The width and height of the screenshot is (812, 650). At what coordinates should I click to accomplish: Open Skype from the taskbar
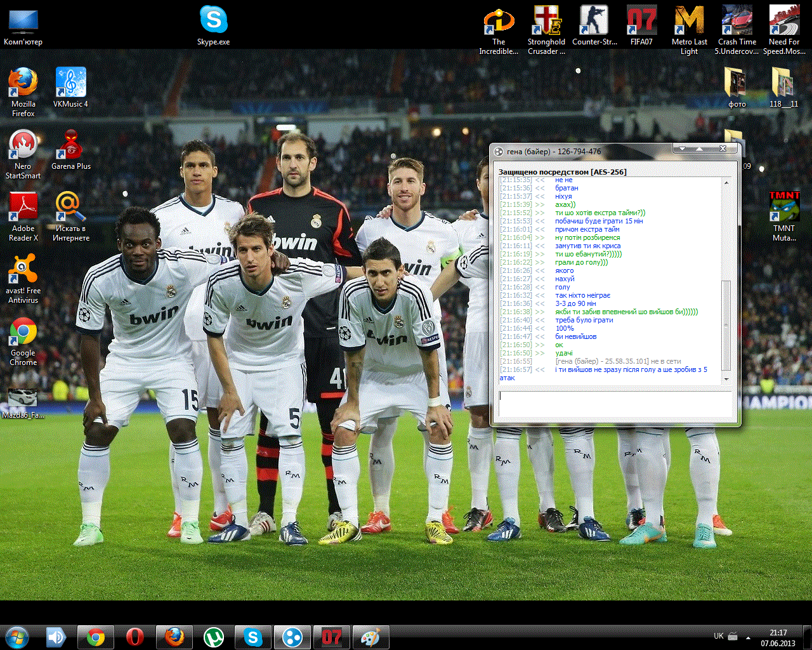coord(253,637)
